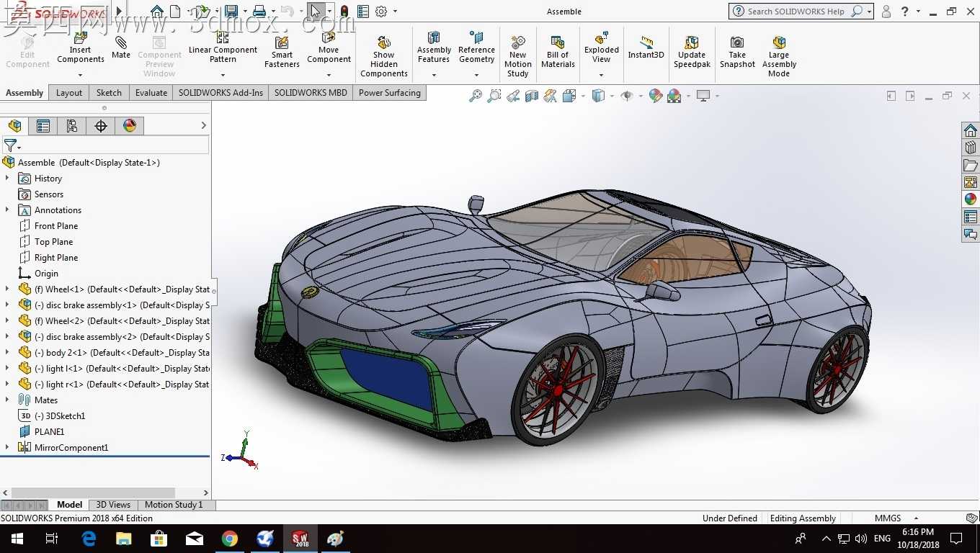This screenshot has height=553, width=980.
Task: Expand the Insert Components dropdown arrow
Action: [x=81, y=75]
